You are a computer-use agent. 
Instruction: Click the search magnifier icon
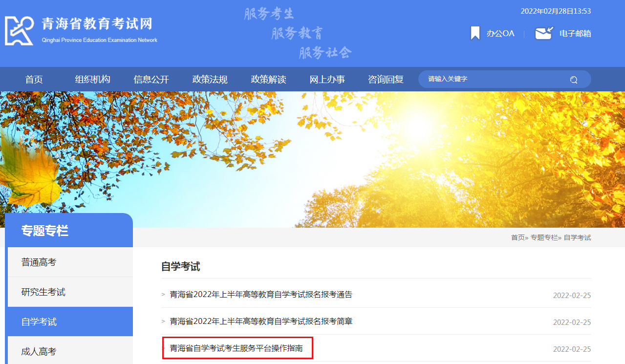tap(574, 80)
